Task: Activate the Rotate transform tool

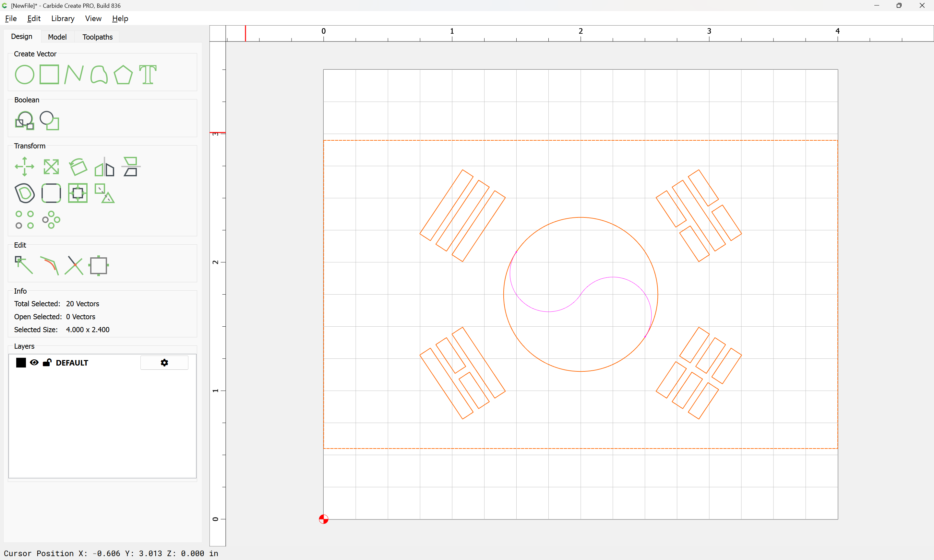Action: point(78,167)
